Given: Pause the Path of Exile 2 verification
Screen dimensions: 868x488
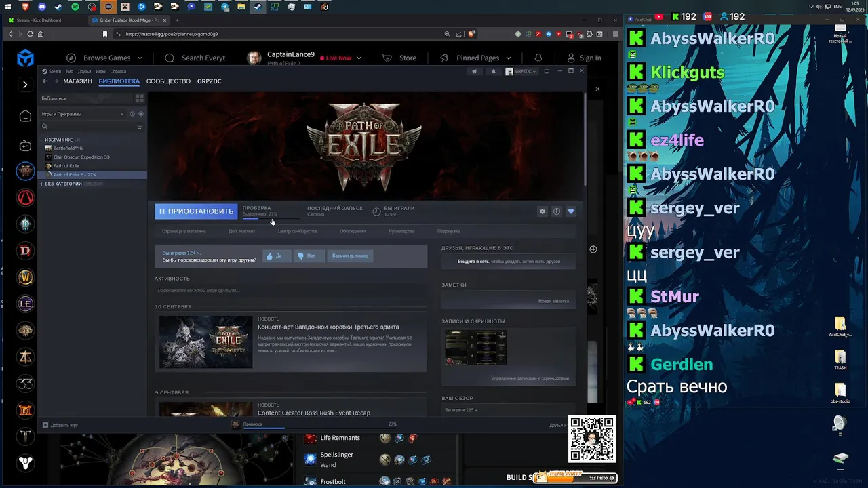Looking at the screenshot, I should click(x=196, y=211).
